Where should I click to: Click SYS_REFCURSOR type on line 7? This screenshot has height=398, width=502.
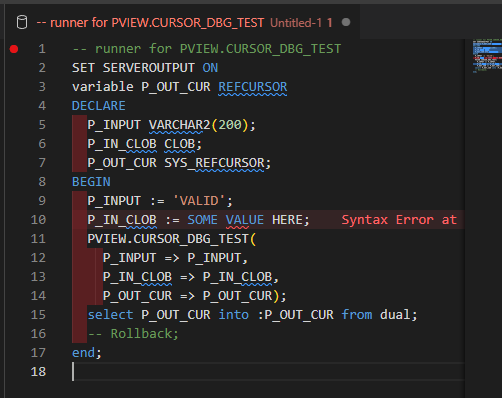pos(214,163)
